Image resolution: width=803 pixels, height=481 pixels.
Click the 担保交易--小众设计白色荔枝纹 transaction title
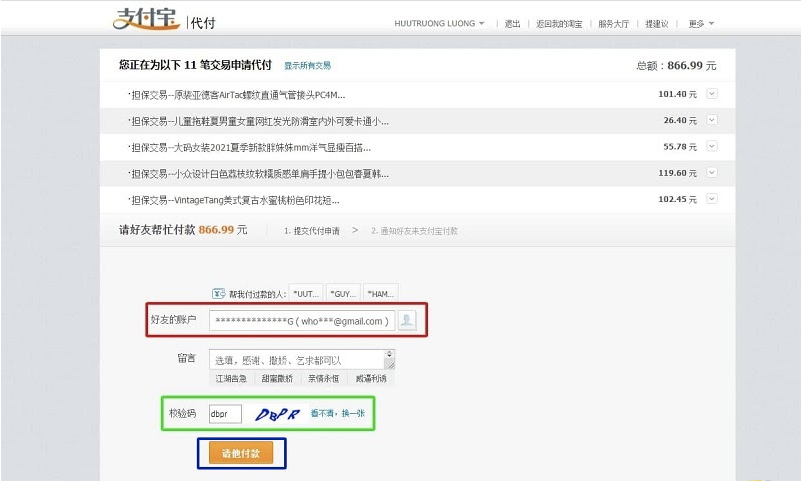(258, 174)
